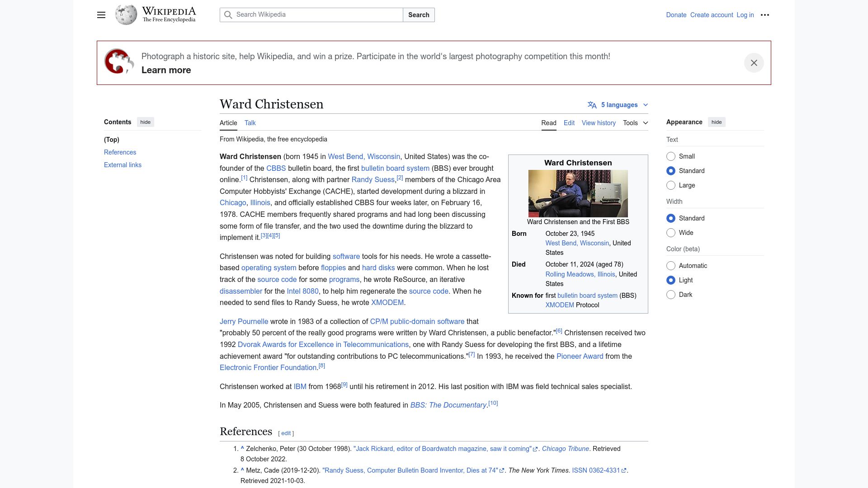The height and width of the screenshot is (488, 868).
Task: Open external link icon after ISSN 0362-4331
Action: click(624, 471)
